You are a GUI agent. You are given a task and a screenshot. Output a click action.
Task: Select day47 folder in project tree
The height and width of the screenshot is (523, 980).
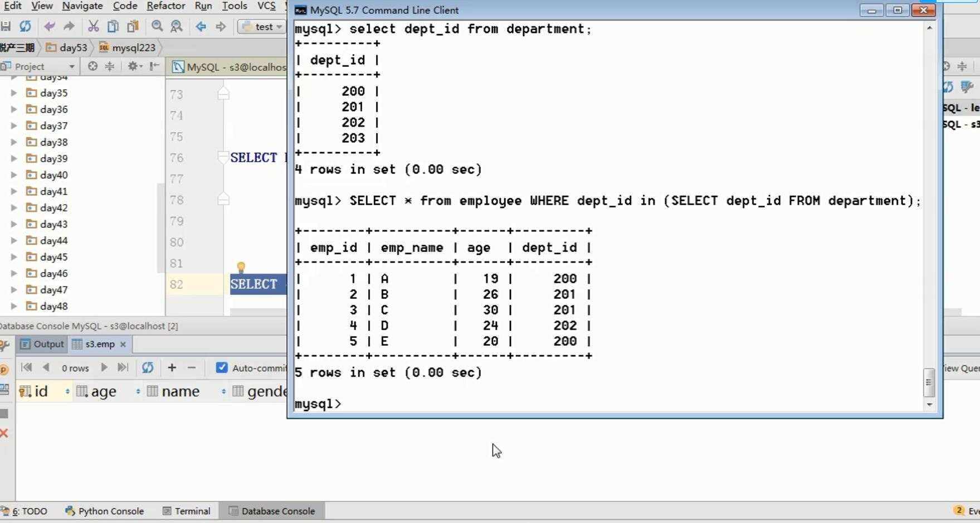tap(47, 290)
